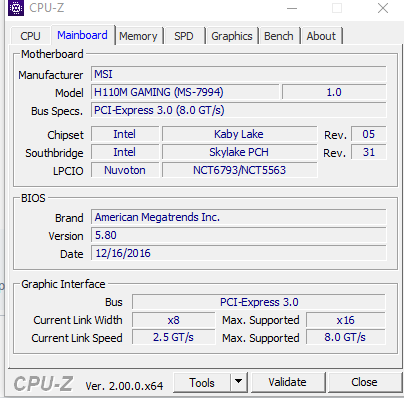Image resolution: width=404 pixels, height=398 pixels.
Task: Click the Chipset Kaby Lake field
Action: (x=239, y=134)
